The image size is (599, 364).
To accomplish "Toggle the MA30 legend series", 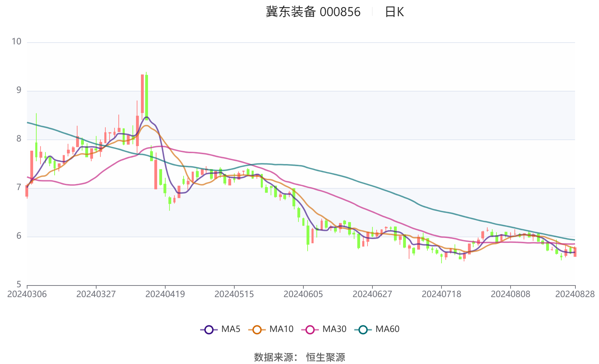I will pyautogui.click(x=324, y=329).
